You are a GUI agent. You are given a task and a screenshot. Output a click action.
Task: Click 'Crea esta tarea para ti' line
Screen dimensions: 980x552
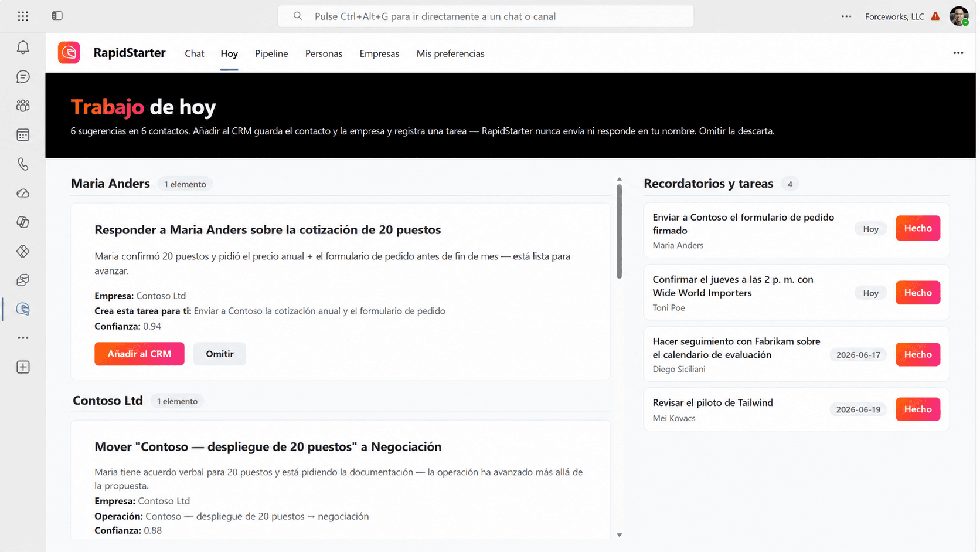(x=270, y=311)
